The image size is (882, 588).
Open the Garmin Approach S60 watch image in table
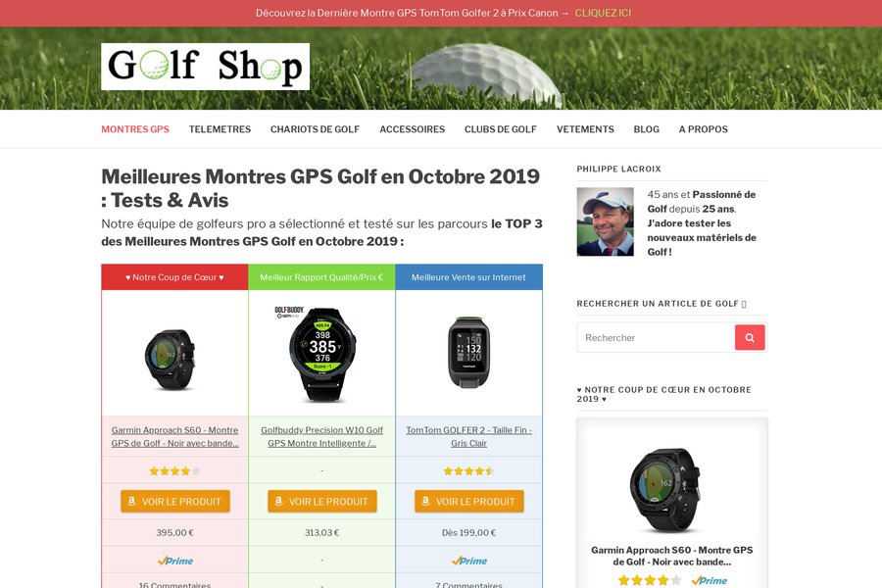tap(170, 360)
